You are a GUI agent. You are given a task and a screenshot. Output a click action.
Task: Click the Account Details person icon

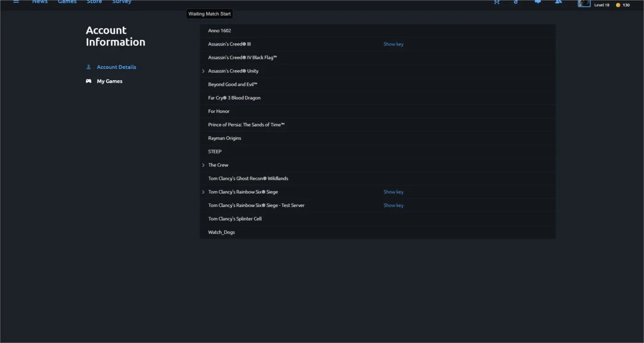pos(89,67)
